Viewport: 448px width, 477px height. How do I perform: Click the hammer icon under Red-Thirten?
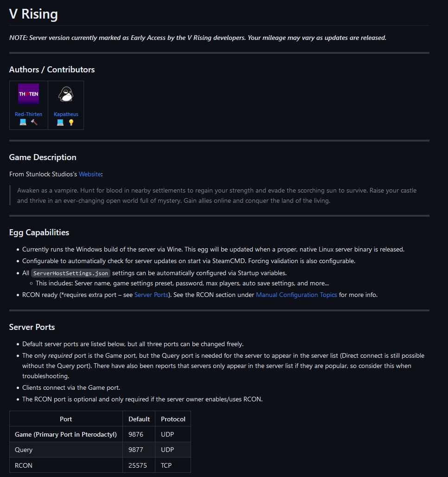click(34, 122)
